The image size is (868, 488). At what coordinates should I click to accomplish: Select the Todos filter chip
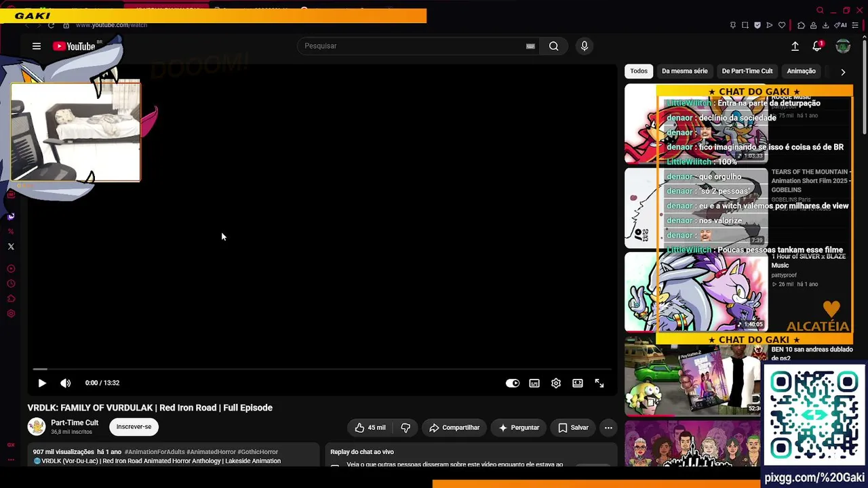pyautogui.click(x=639, y=71)
